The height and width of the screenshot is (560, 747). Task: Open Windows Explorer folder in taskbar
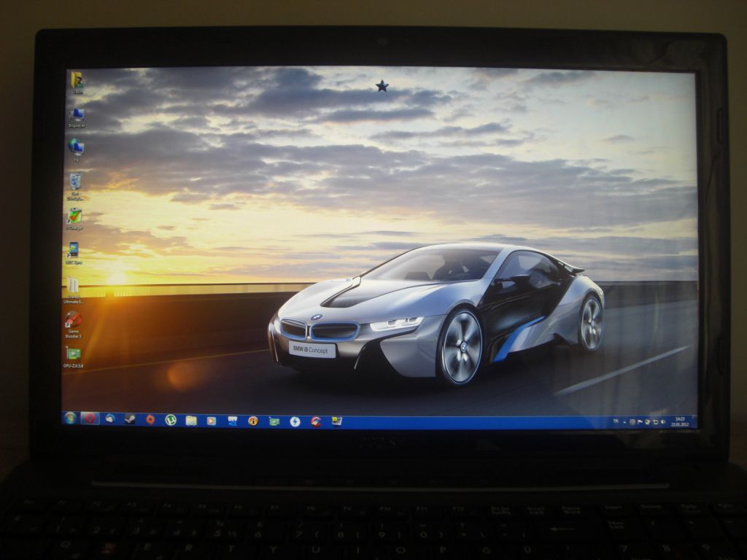191,421
